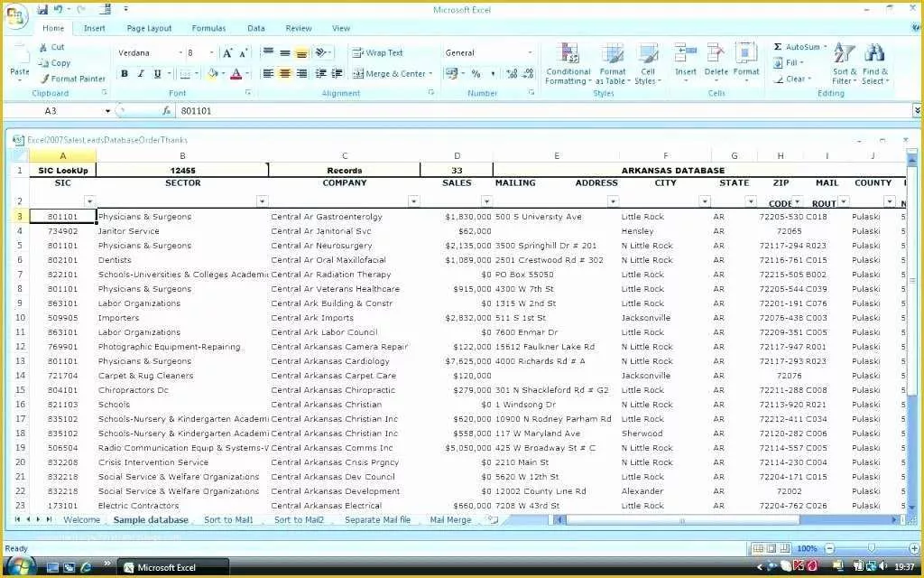Open Format as Table gallery
The width and height of the screenshot is (924, 578).
613,64
